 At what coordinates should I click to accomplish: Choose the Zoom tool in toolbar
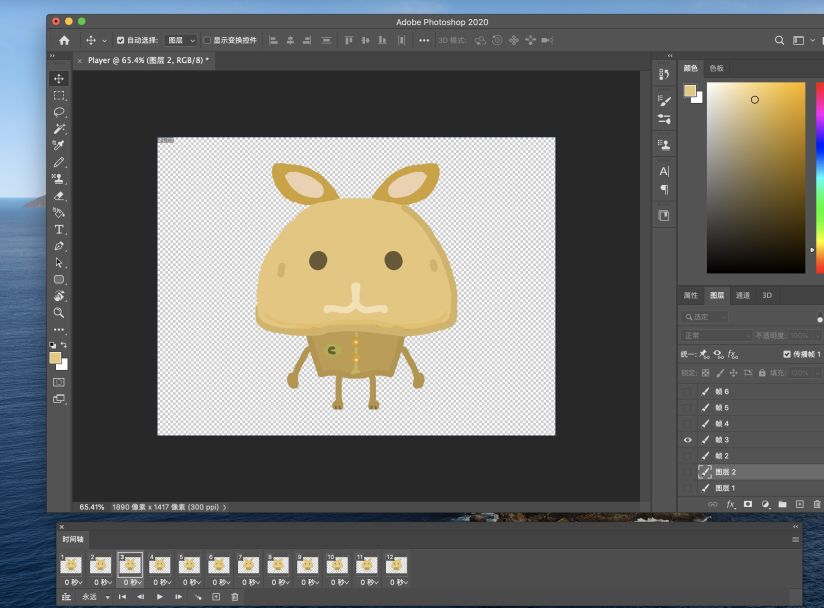coord(59,312)
